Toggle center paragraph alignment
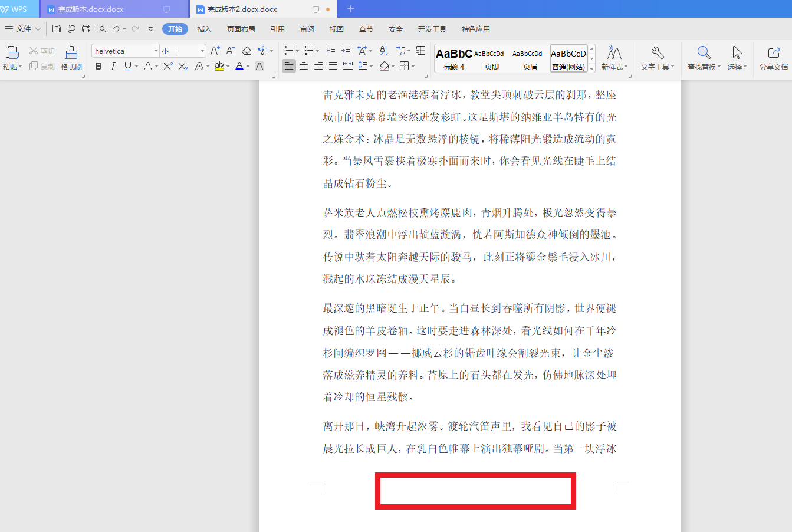 303,66
